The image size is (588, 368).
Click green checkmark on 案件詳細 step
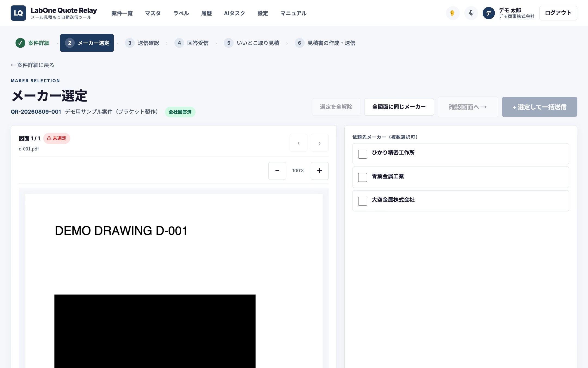pos(20,43)
